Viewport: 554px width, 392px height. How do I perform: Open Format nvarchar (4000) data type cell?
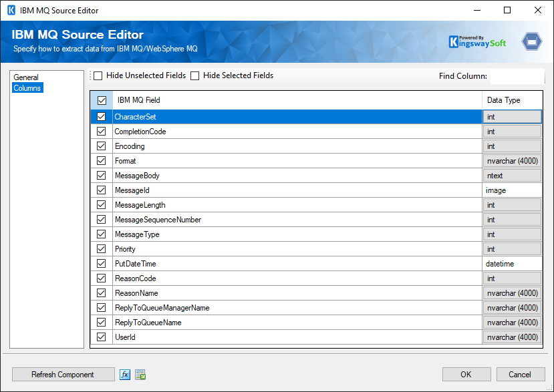coord(512,161)
